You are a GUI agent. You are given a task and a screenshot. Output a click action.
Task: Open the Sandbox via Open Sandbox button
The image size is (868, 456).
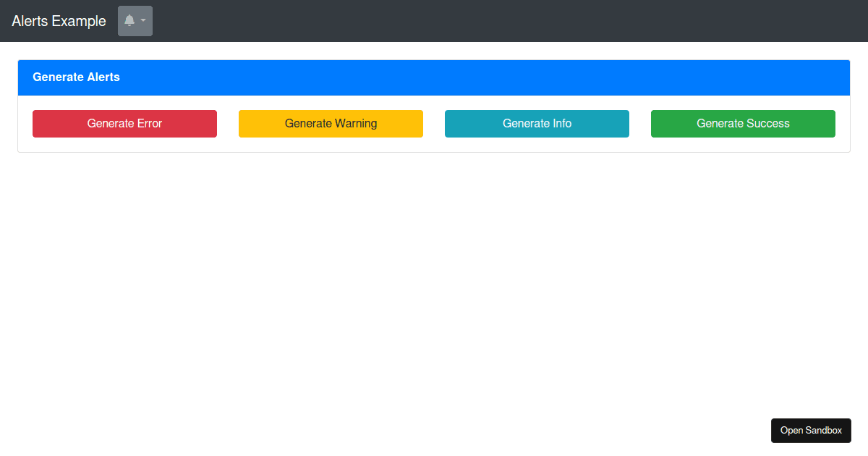coord(811,430)
